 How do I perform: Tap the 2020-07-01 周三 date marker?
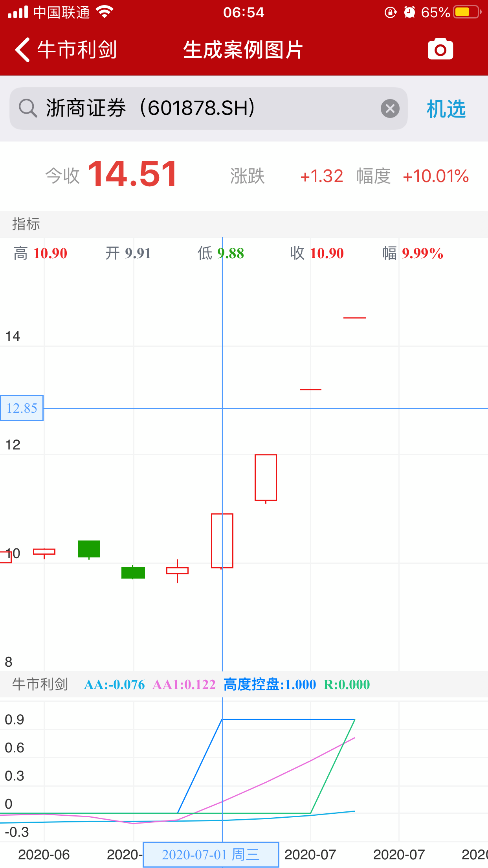tap(211, 855)
